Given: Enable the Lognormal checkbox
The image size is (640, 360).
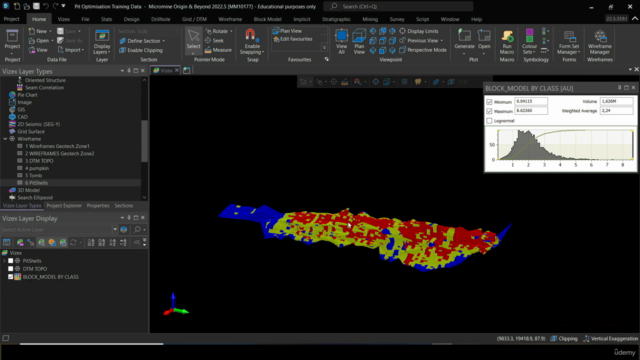Looking at the screenshot, I should coord(489,121).
